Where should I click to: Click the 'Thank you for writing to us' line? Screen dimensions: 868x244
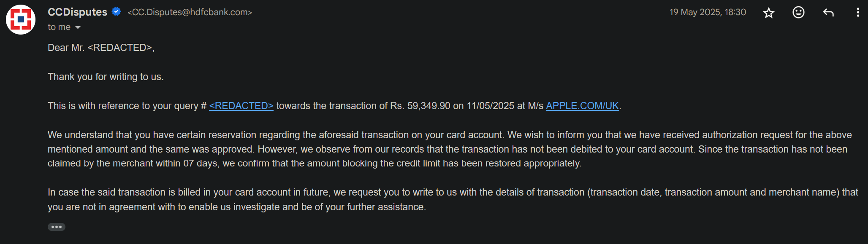106,77
